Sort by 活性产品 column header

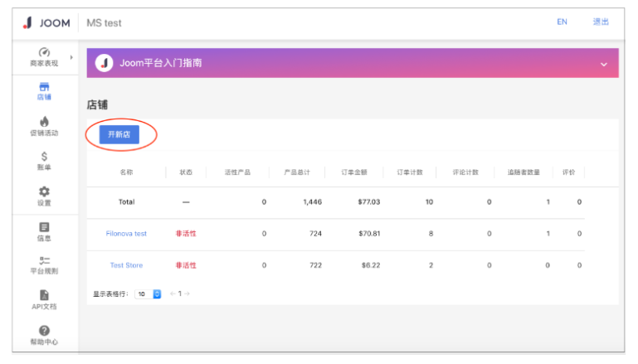tap(237, 172)
